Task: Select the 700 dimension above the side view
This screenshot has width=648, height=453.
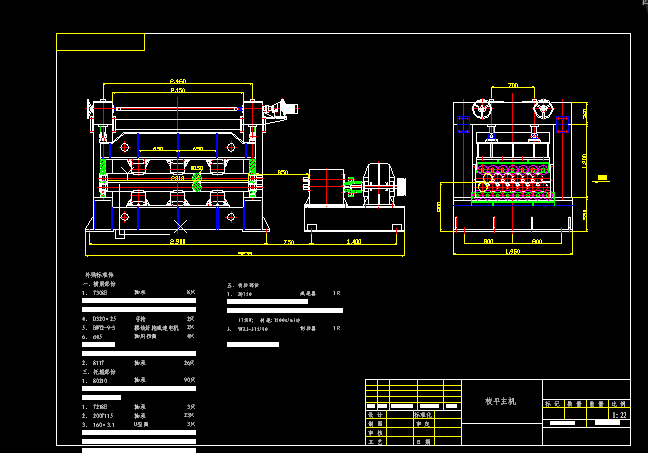Action: tap(512, 85)
